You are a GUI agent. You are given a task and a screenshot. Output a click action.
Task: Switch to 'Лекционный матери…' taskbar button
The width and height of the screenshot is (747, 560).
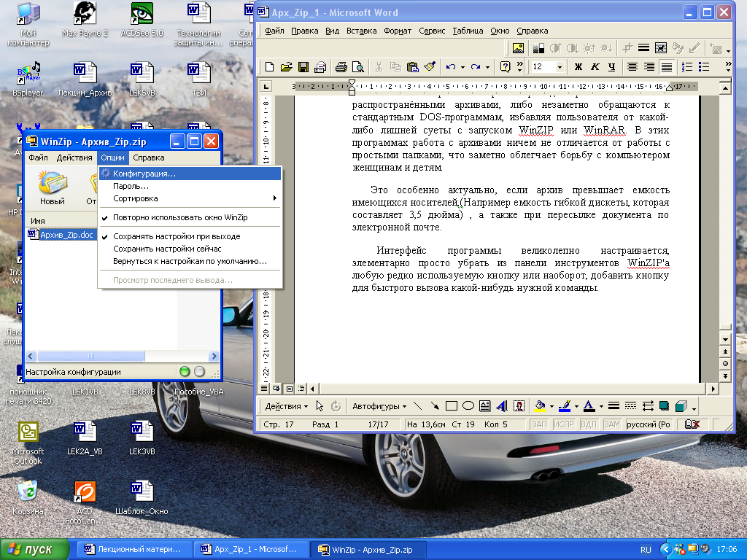[x=133, y=549]
